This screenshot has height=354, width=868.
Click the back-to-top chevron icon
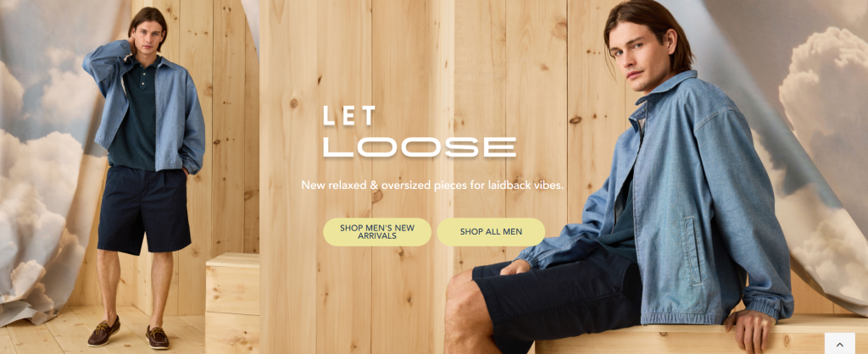(x=840, y=344)
